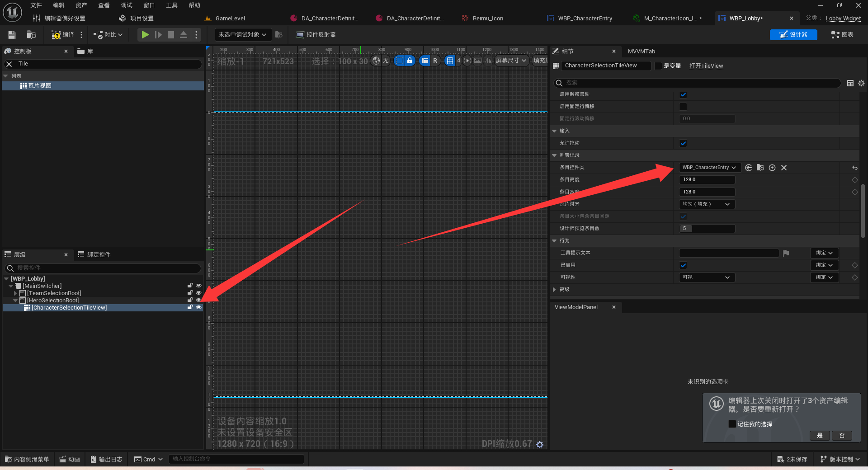Image resolution: width=868 pixels, height=470 pixels.
Task: Click the localization globe icon in viewport toolbar
Action: pos(376,61)
